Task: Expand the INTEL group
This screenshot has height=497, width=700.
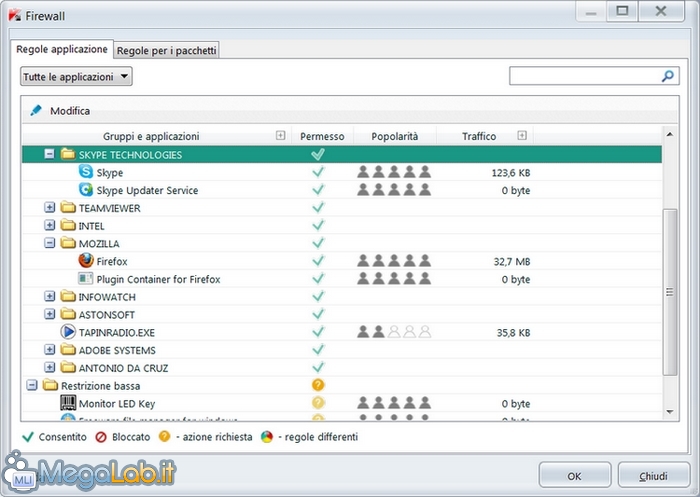Action: 50,225
